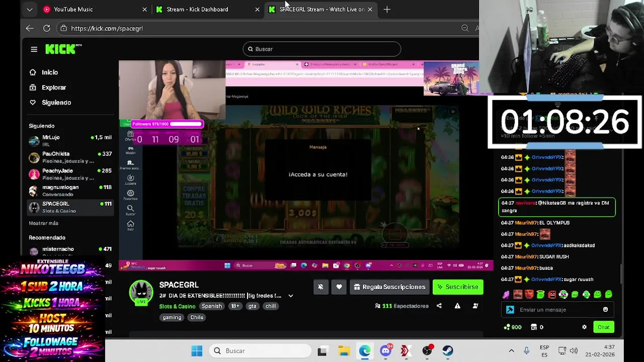644x362 pixels.
Task: Open the Slots & Casino category link
Action: coord(177,307)
